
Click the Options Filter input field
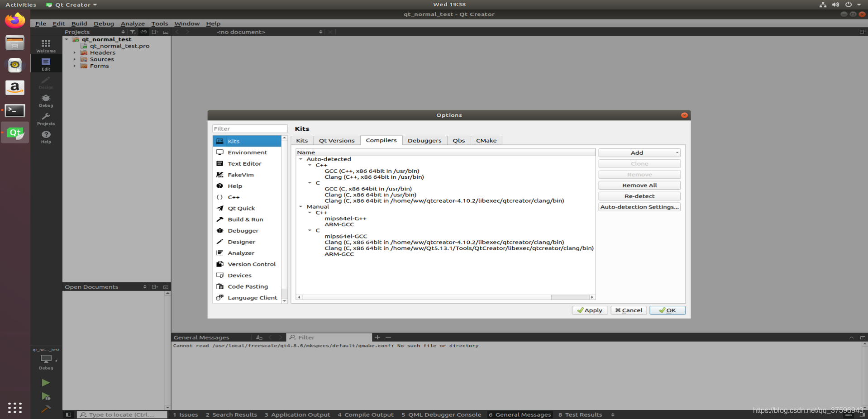pos(250,129)
